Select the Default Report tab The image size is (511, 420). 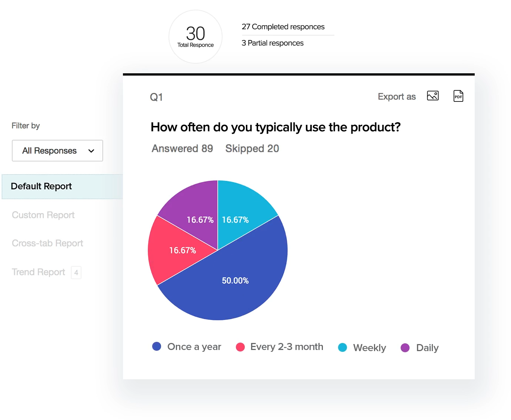click(41, 186)
